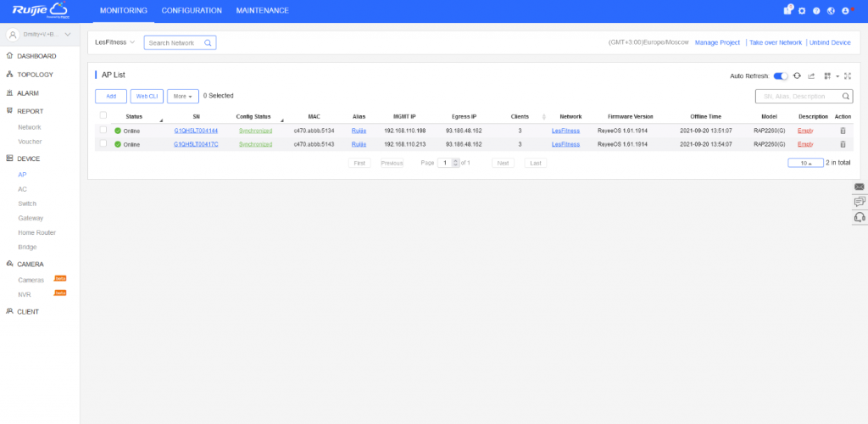Viewport: 868px width, 424px height.
Task: Open the help question mark icon
Action: point(816,11)
